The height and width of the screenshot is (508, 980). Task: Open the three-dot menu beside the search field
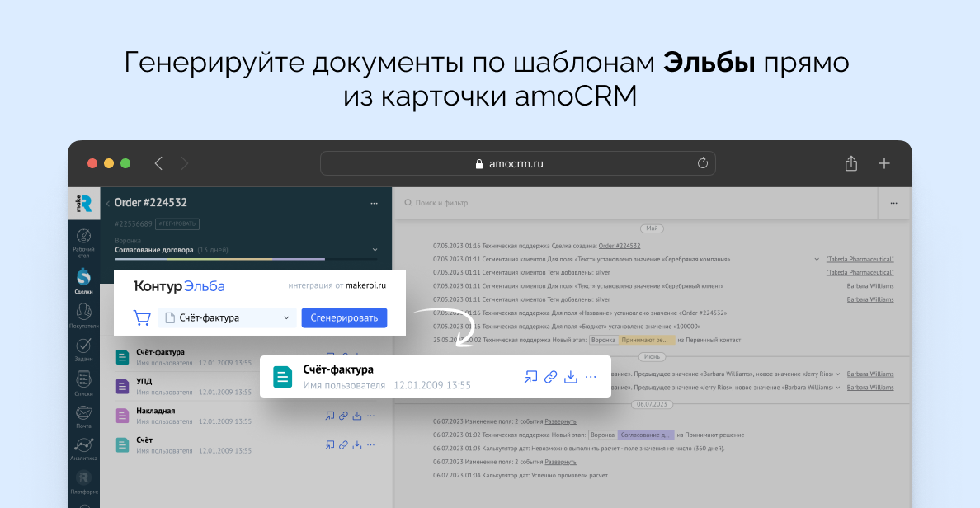pos(893,203)
